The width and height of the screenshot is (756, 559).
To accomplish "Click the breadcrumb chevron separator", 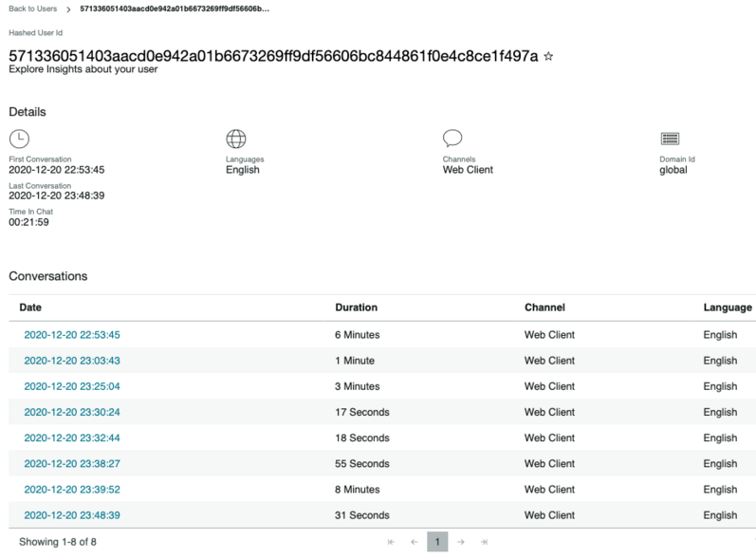I will (x=68, y=9).
